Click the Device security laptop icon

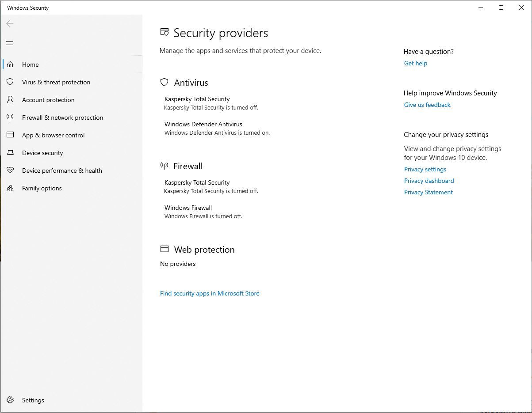tap(10, 153)
